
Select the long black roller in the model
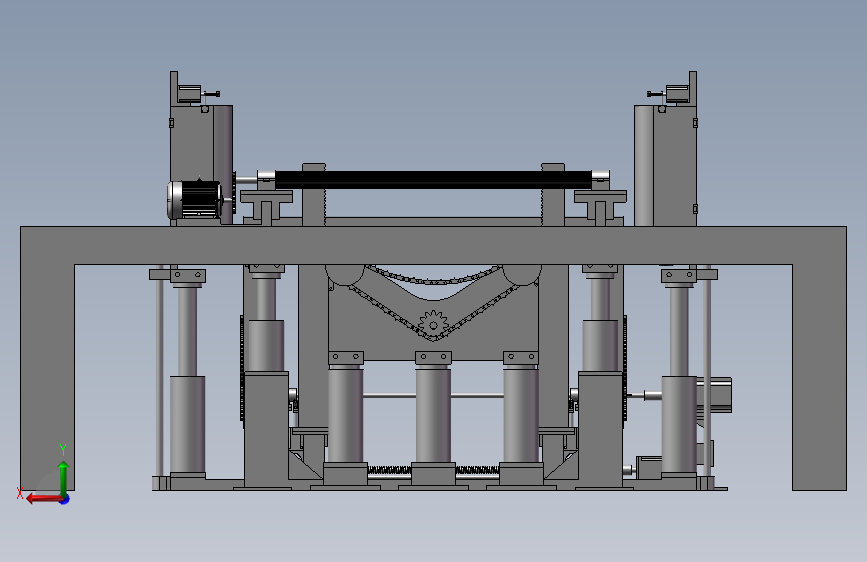click(x=433, y=180)
